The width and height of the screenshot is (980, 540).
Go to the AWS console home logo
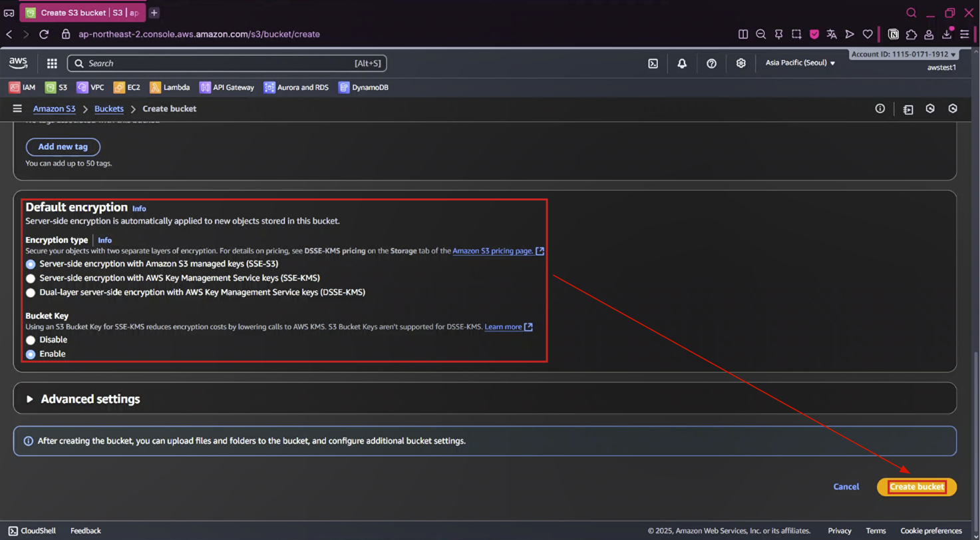18,63
